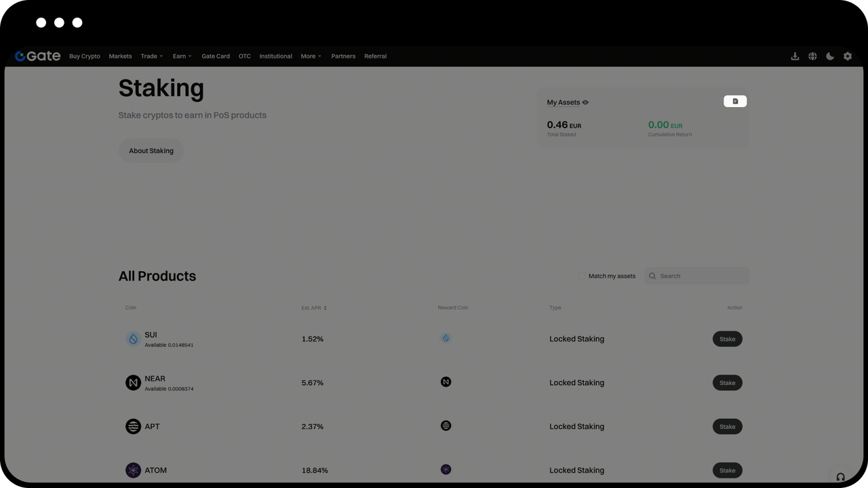Click SUI's Available 0.0148541 balance text

pos(169,345)
